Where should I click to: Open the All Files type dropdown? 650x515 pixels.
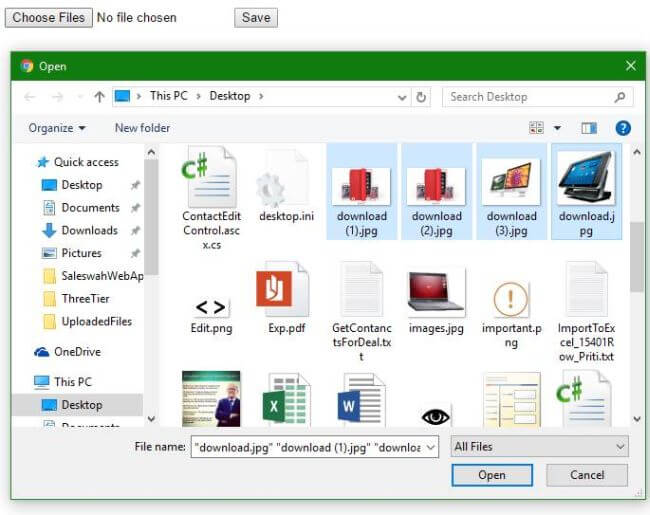pyautogui.click(x=539, y=447)
